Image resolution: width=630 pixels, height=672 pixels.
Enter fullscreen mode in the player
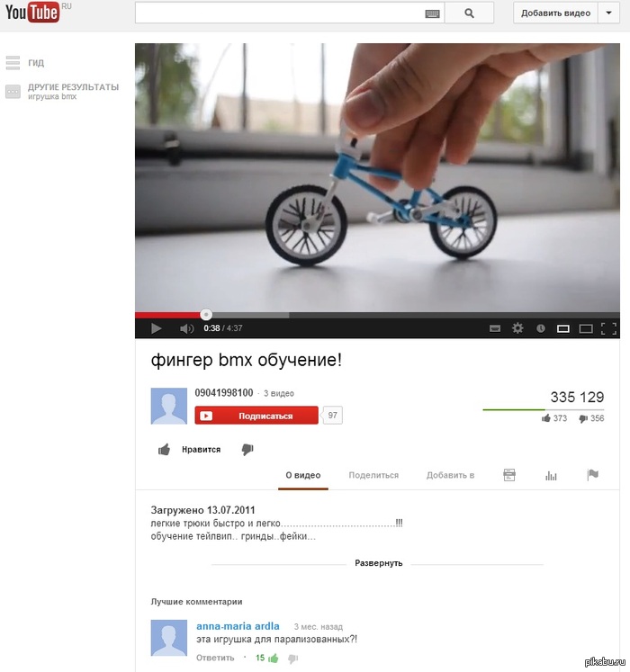608,328
